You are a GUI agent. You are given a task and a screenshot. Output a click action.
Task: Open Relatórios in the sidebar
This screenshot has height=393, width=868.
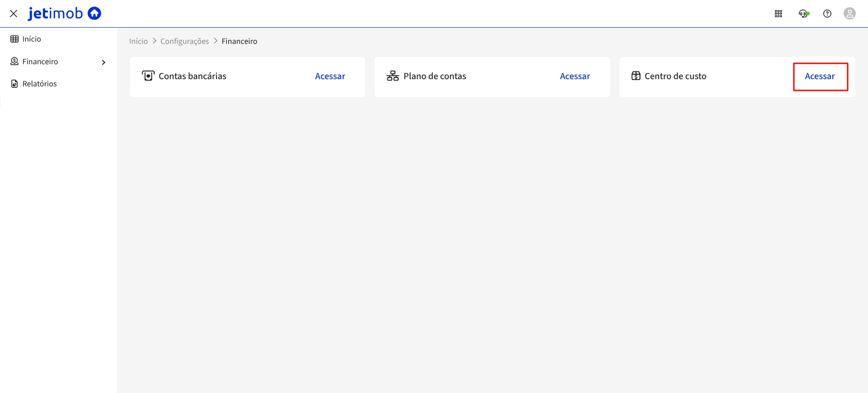(x=39, y=84)
